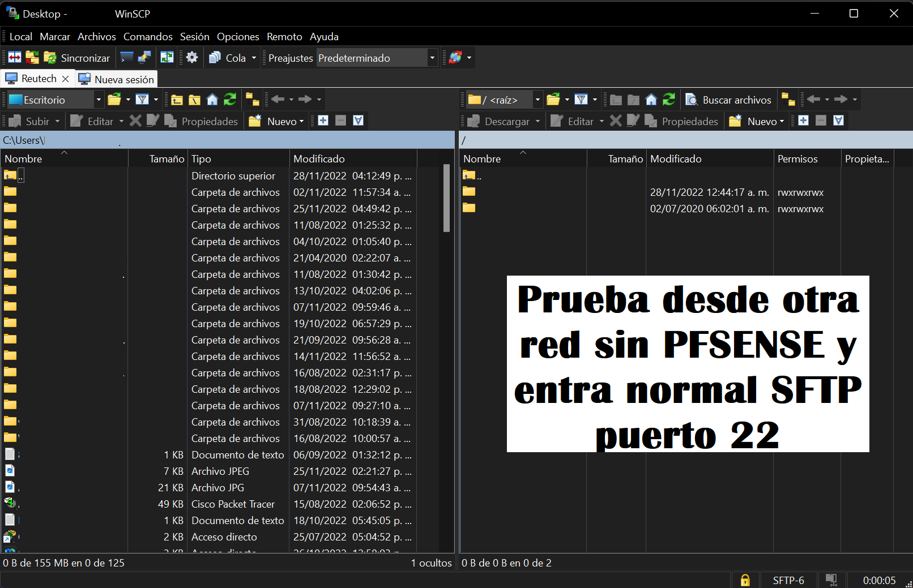Go to the local root directory
This screenshot has height=588, width=913.
(x=194, y=100)
